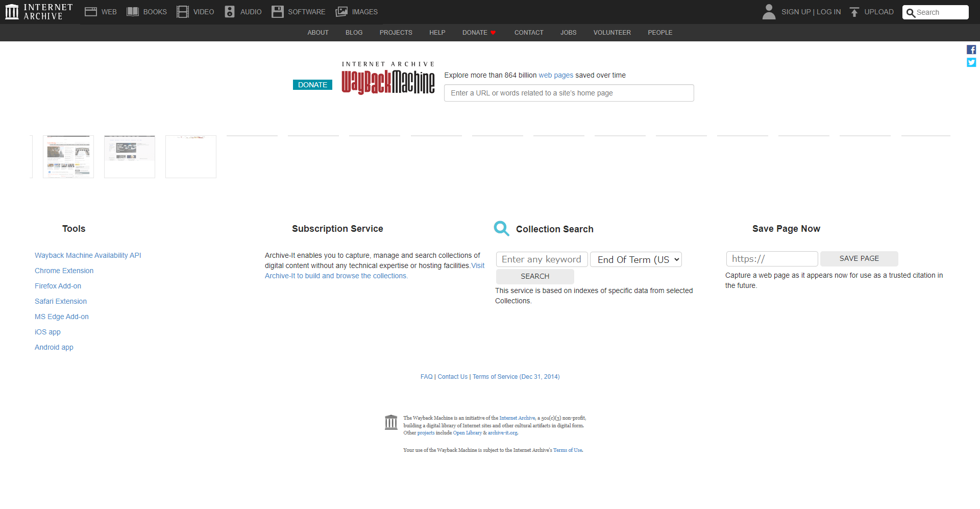
Task: Open the third nearly blank thumbnail
Action: point(191,157)
